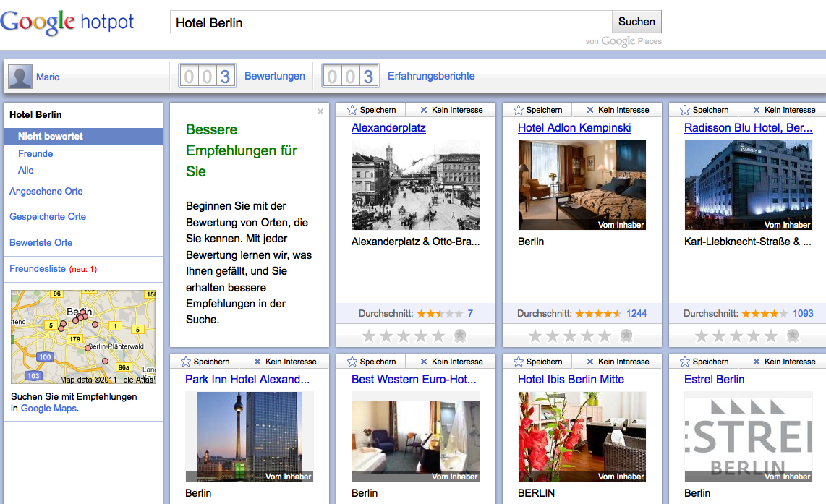This screenshot has height=504, width=826.
Task: Click the Google hotpot logo
Action: pos(67,22)
